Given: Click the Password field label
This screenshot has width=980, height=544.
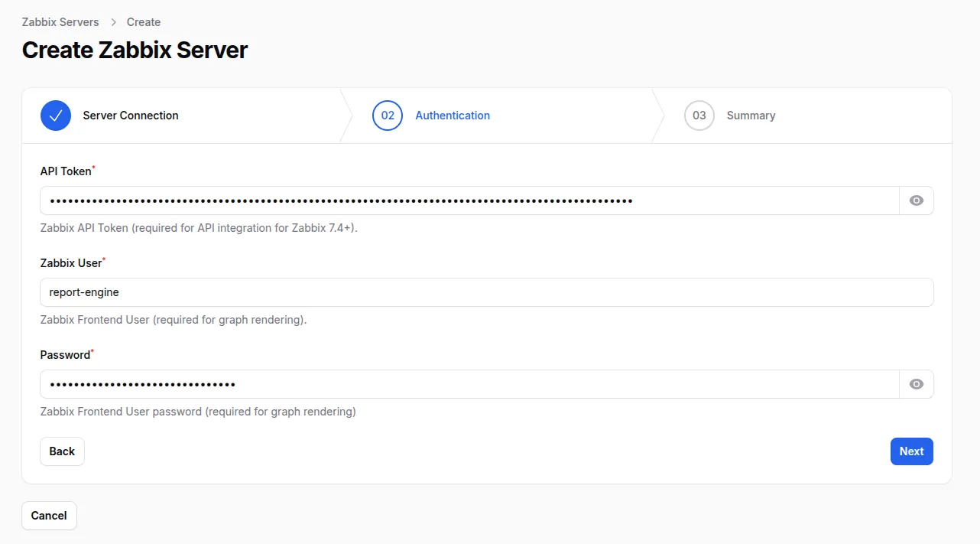Looking at the screenshot, I should tap(65, 355).
